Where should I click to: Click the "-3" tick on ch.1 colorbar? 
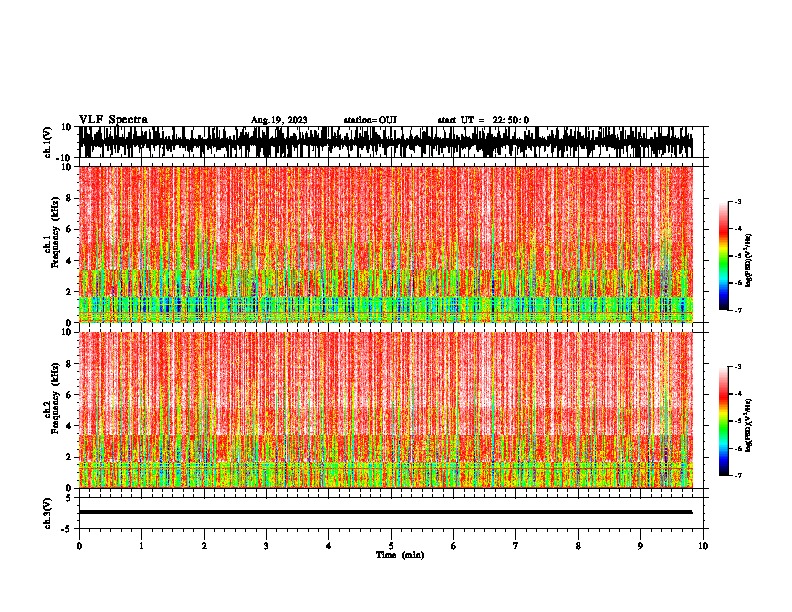(737, 201)
